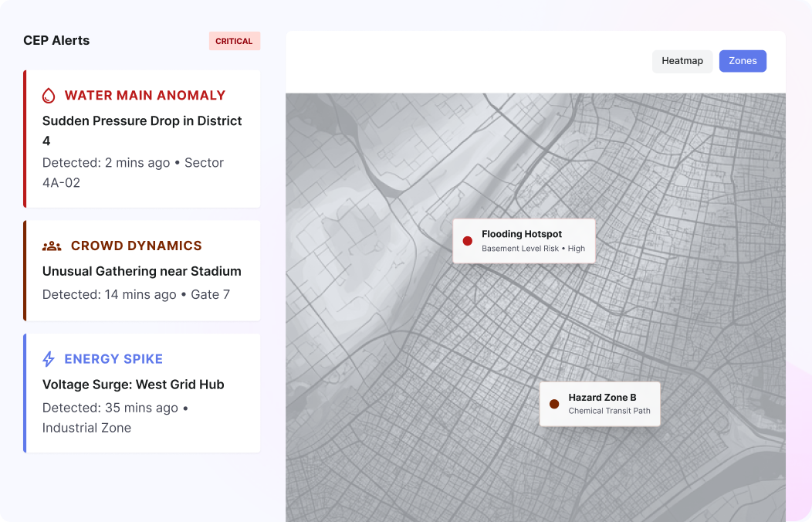Enable the Zones map overlay

(742, 61)
